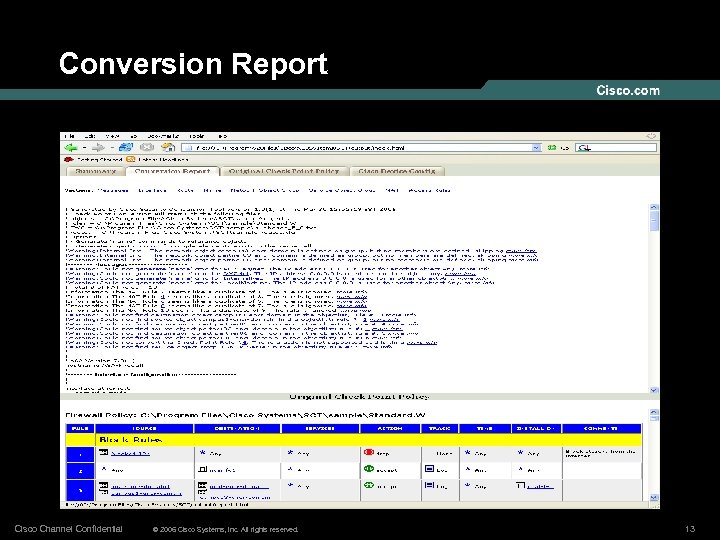Screen dimensions: 720x540
Task: Click the Log track icon in rule 2
Action: coord(429,469)
